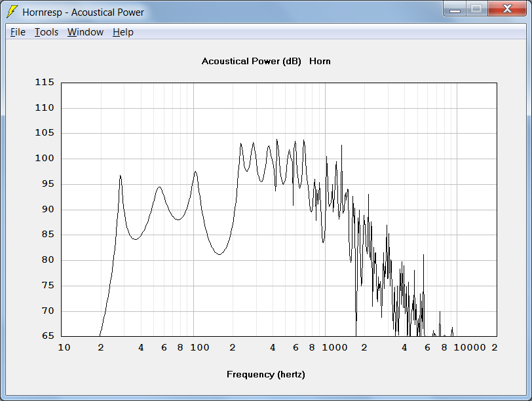Click the 100 dB y-axis label
The width and height of the screenshot is (532, 401).
tap(45, 158)
